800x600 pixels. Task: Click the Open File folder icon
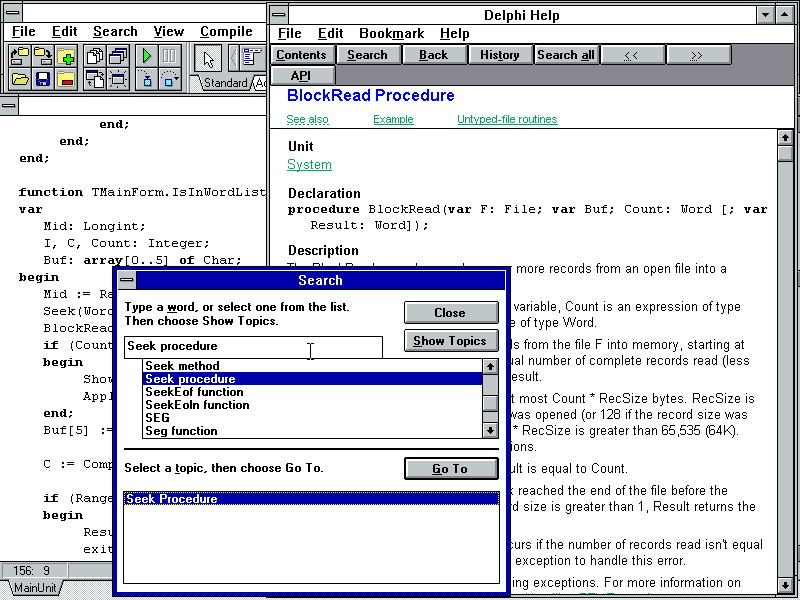20,79
